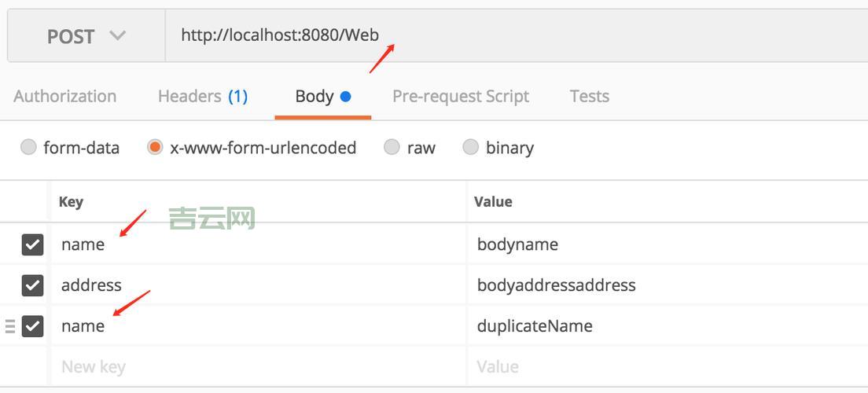Open the POST method dropdown
The height and width of the screenshot is (393, 868).
(86, 36)
